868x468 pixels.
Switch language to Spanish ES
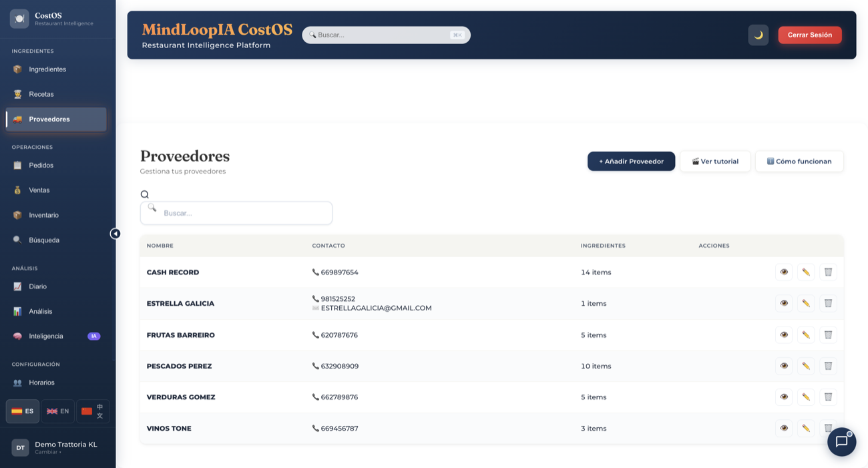[23, 411]
